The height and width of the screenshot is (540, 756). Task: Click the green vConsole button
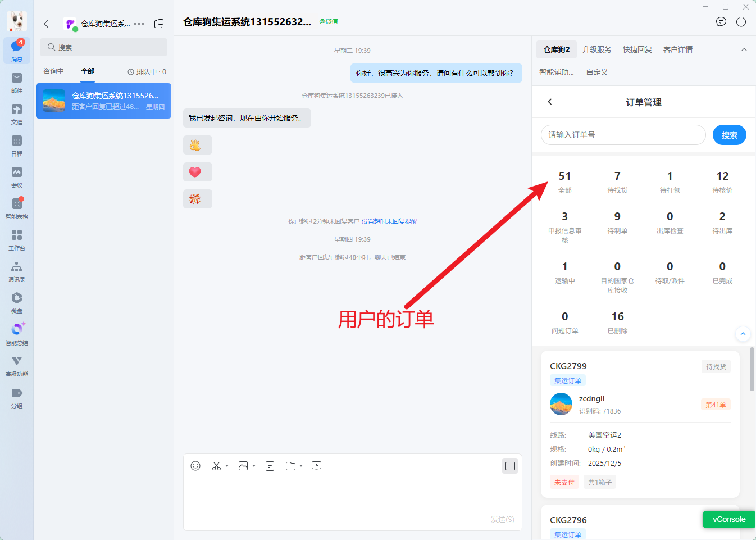point(729,519)
